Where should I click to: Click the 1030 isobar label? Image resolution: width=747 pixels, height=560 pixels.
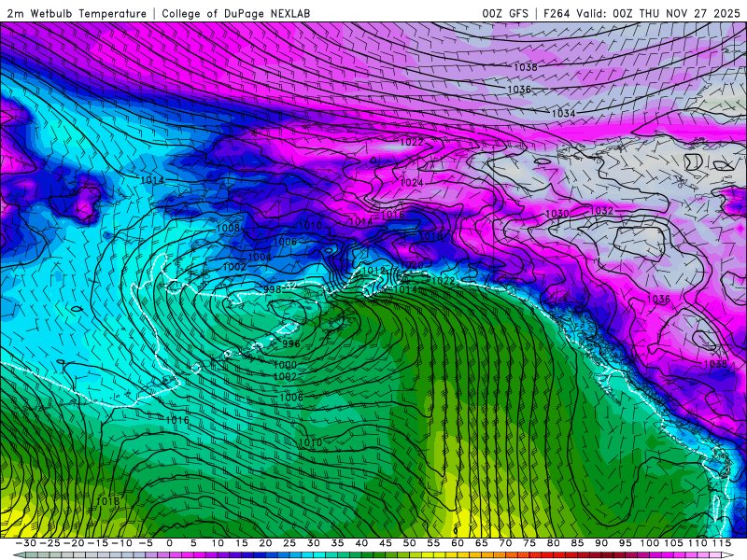[x=557, y=214]
